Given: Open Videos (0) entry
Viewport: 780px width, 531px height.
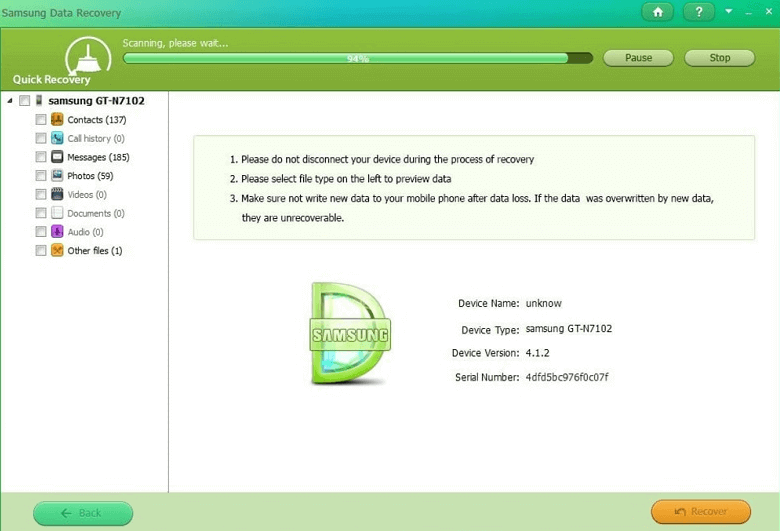Looking at the screenshot, I should point(87,195).
